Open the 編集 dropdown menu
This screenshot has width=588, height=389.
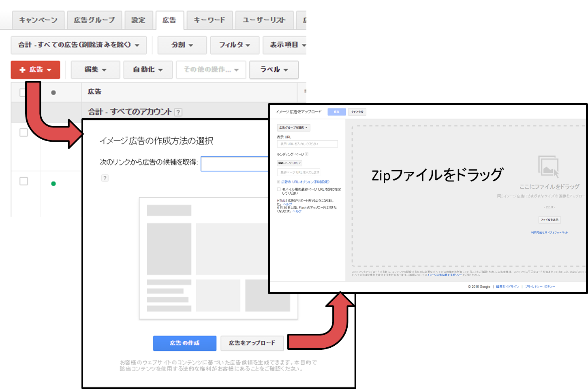95,70
